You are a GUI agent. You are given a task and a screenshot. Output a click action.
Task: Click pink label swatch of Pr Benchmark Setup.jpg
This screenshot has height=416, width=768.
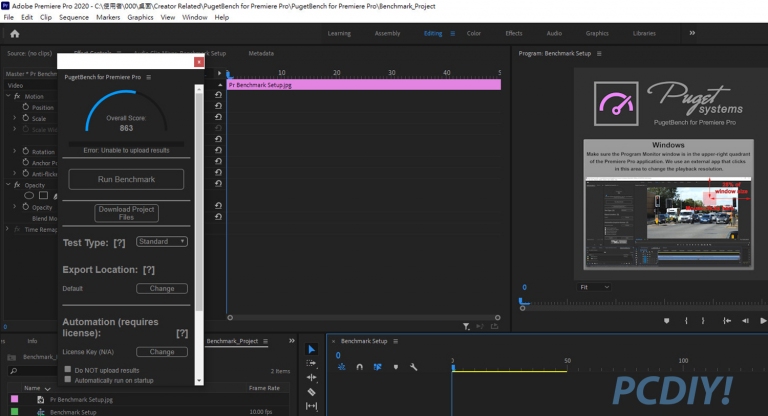pyautogui.click(x=15, y=399)
